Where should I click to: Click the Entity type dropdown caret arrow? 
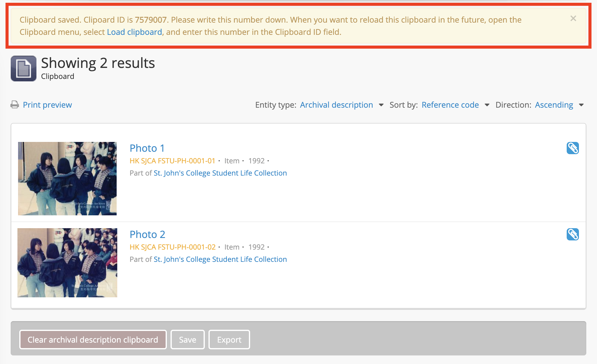[381, 105]
